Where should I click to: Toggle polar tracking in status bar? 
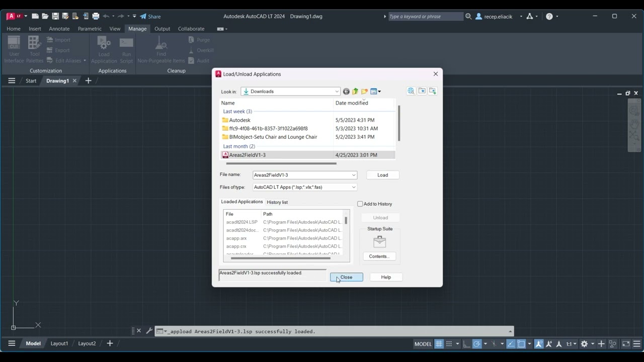(x=477, y=344)
